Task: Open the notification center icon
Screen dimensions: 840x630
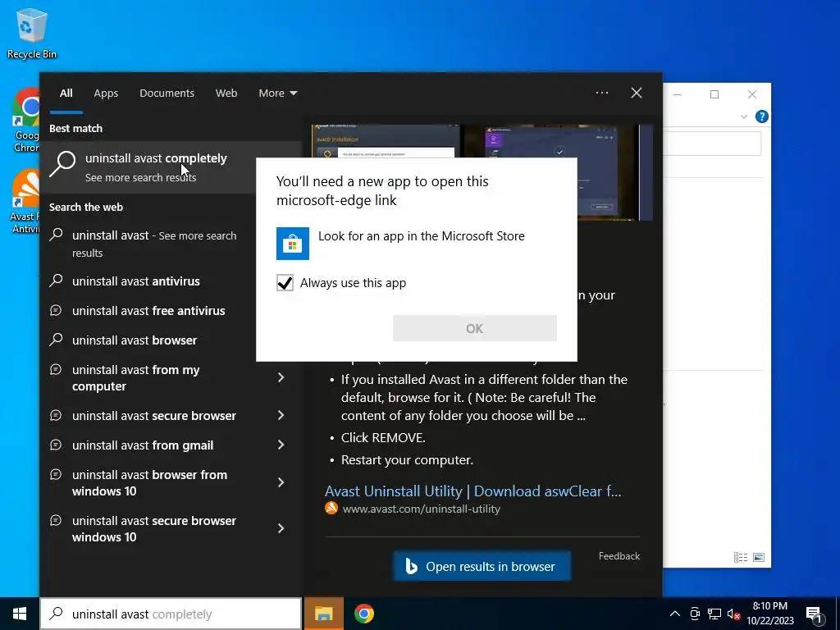Action: point(814,614)
